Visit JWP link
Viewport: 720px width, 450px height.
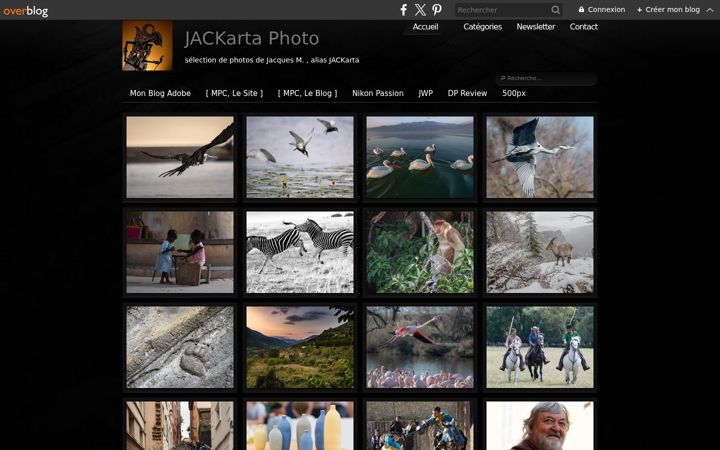click(425, 93)
